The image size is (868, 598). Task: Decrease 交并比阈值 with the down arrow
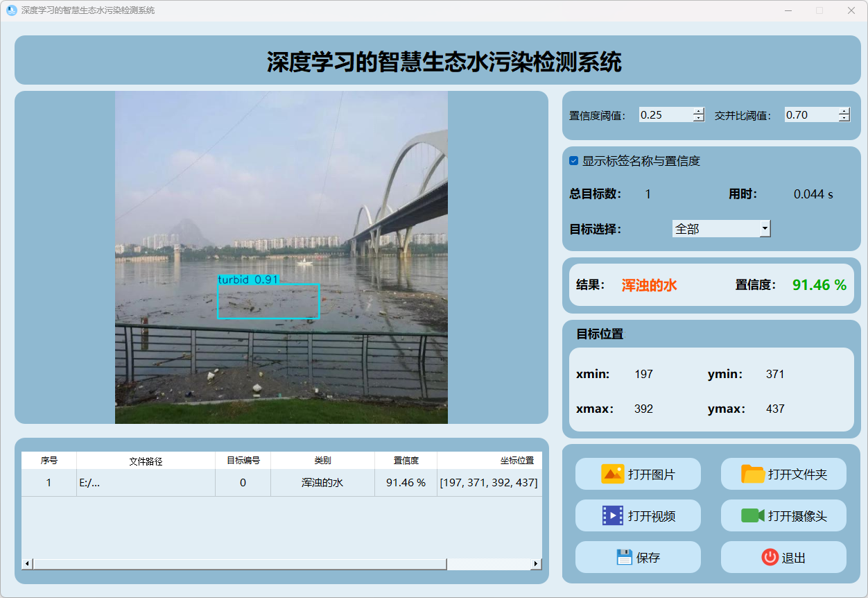point(844,119)
